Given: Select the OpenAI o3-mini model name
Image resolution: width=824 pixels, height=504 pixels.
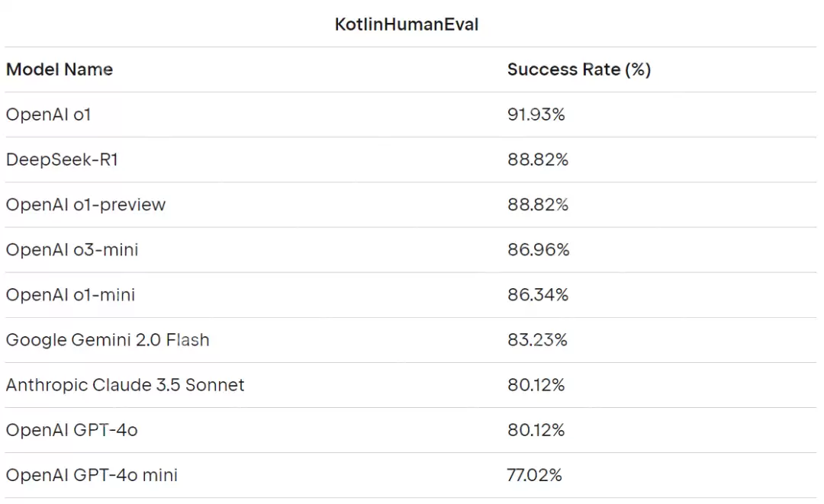Looking at the screenshot, I should [72, 249].
